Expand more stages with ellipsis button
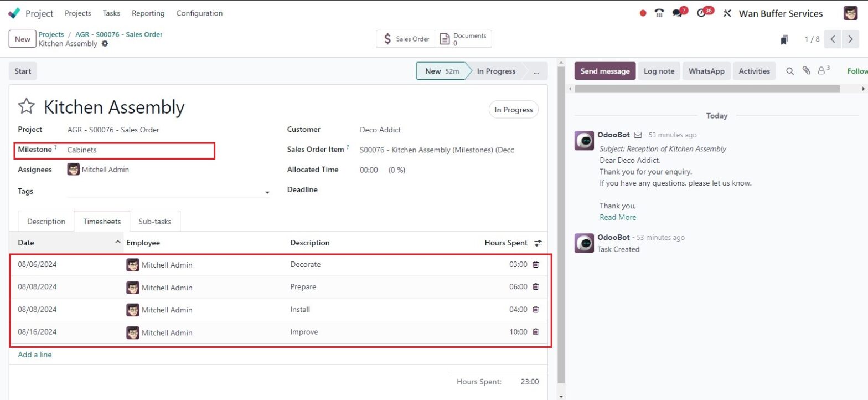The height and width of the screenshot is (400, 868). [x=535, y=71]
